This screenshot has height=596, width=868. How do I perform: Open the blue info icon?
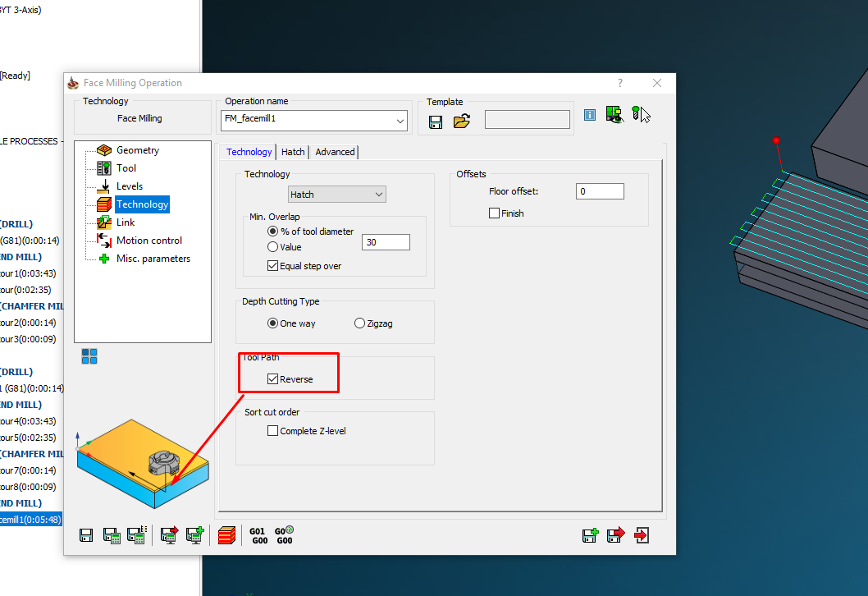(590, 115)
